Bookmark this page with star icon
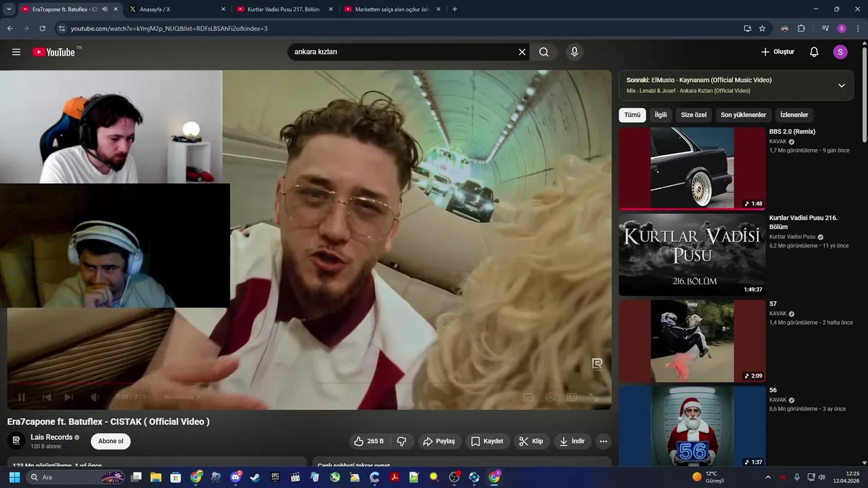 point(762,28)
